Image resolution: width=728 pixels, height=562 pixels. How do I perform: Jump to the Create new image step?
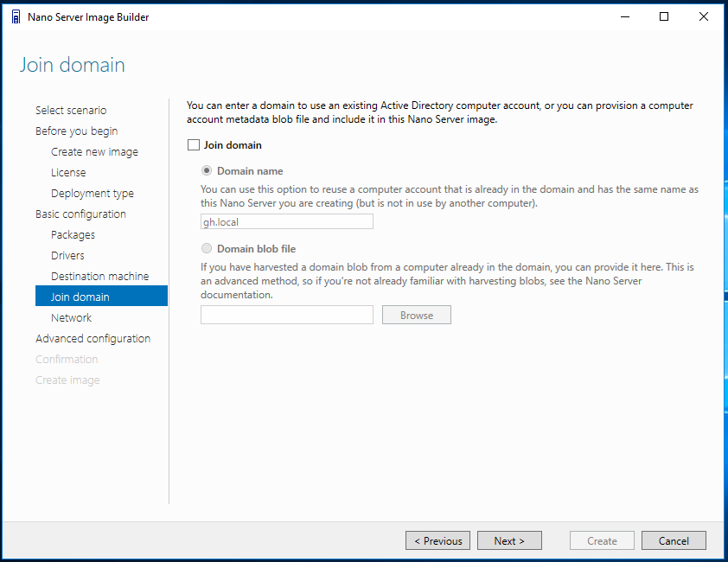click(95, 152)
